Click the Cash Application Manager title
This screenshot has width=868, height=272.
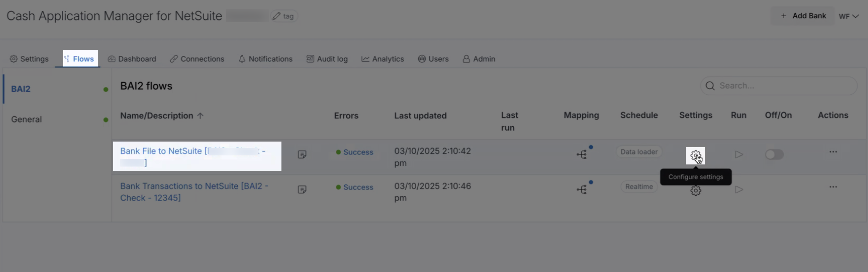(x=114, y=16)
